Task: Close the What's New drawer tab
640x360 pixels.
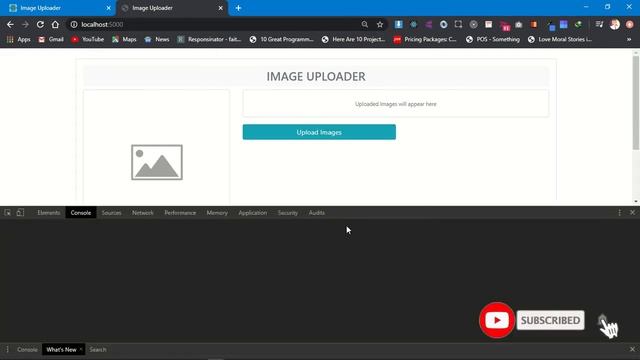Action: coord(81,349)
